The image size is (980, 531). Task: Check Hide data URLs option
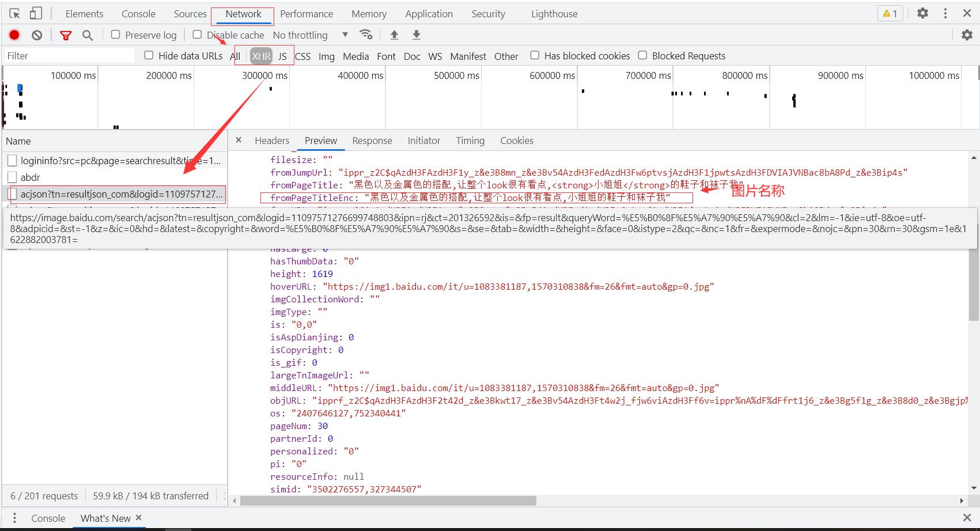(x=149, y=55)
